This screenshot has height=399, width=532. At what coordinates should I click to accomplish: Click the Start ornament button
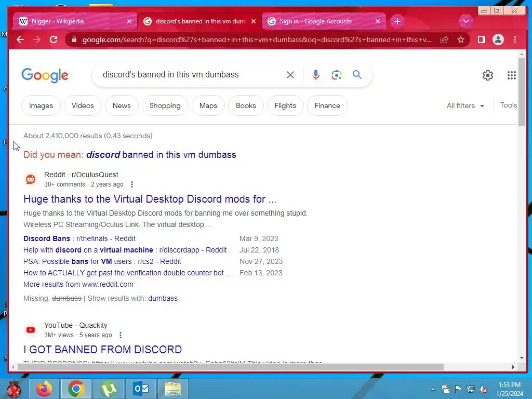pos(14,389)
